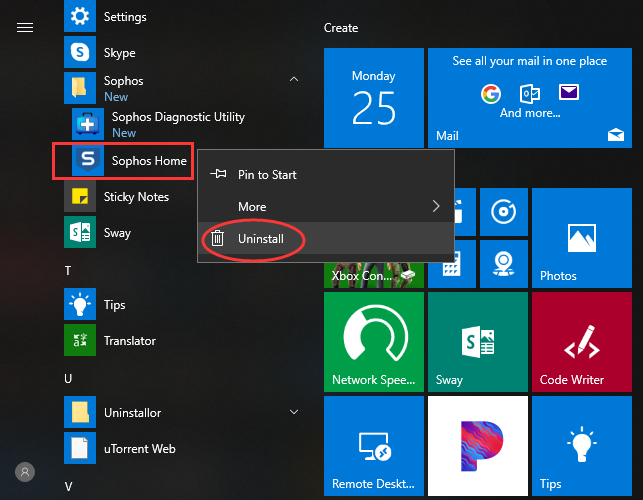
Task: Click the purple envelope icon in Mail tile
Action: coord(569,92)
